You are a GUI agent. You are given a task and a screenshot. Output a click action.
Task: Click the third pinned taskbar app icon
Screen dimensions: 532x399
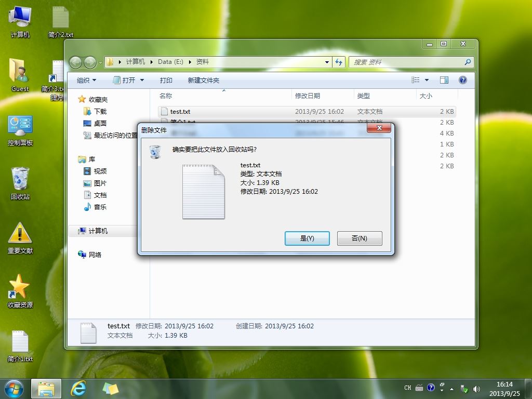click(x=111, y=389)
